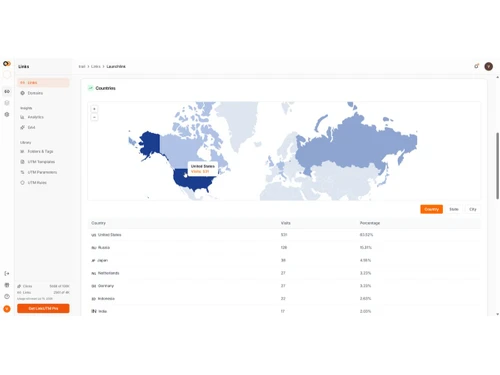Select the Netherlands table row
Screen dimensions: 500x375
click(284, 273)
